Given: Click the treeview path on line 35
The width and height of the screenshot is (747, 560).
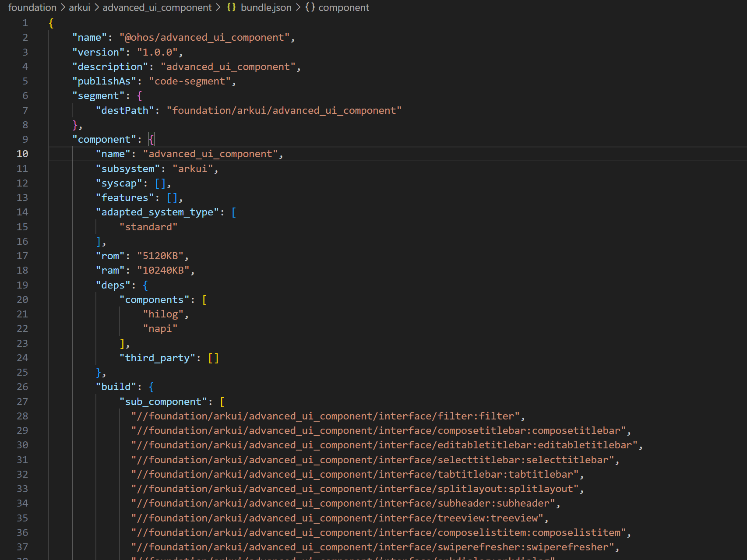Looking at the screenshot, I should tap(337, 518).
